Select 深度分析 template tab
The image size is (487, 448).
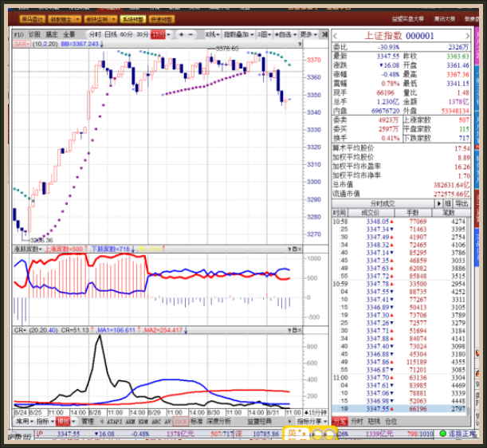point(218,421)
